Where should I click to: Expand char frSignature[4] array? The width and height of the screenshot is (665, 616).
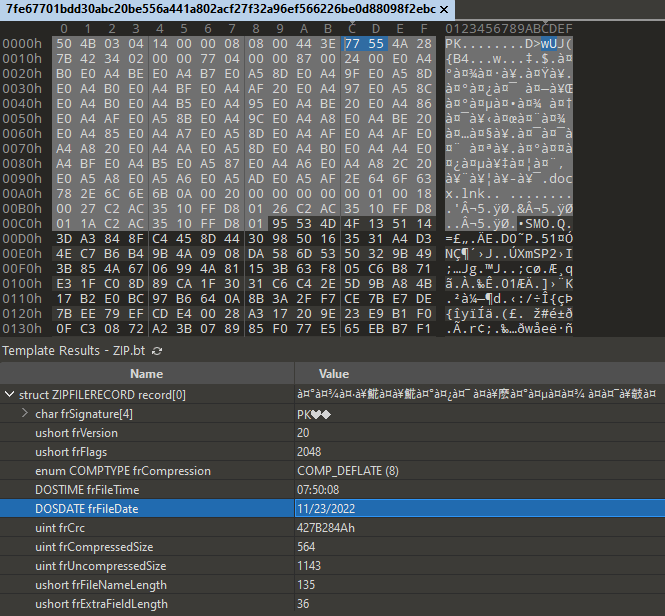tap(25, 413)
